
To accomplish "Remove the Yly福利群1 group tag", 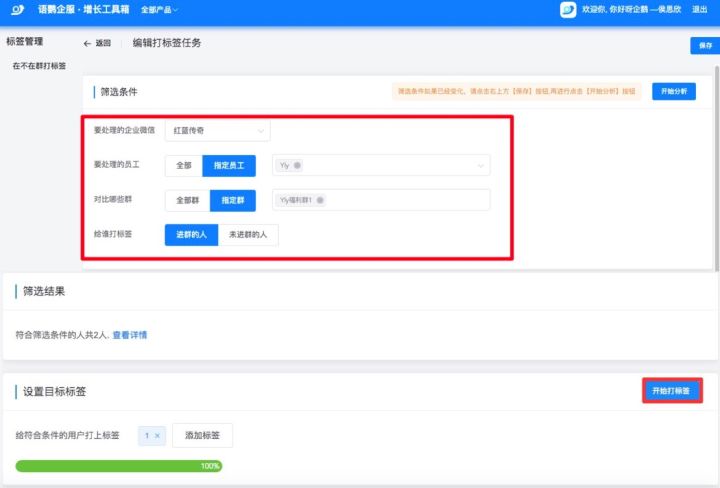I will (321, 200).
